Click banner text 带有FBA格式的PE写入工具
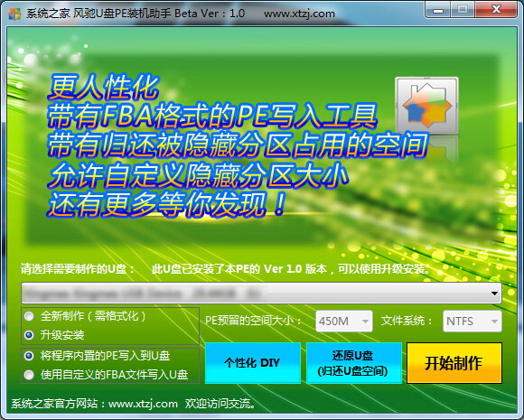Image resolution: width=524 pixels, height=420 pixels. point(212,117)
